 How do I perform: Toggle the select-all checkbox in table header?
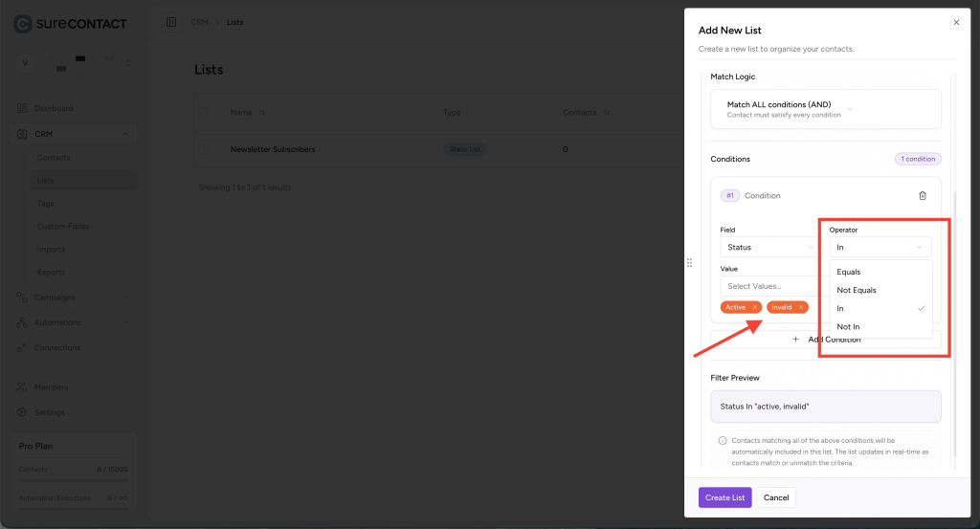pyautogui.click(x=203, y=112)
